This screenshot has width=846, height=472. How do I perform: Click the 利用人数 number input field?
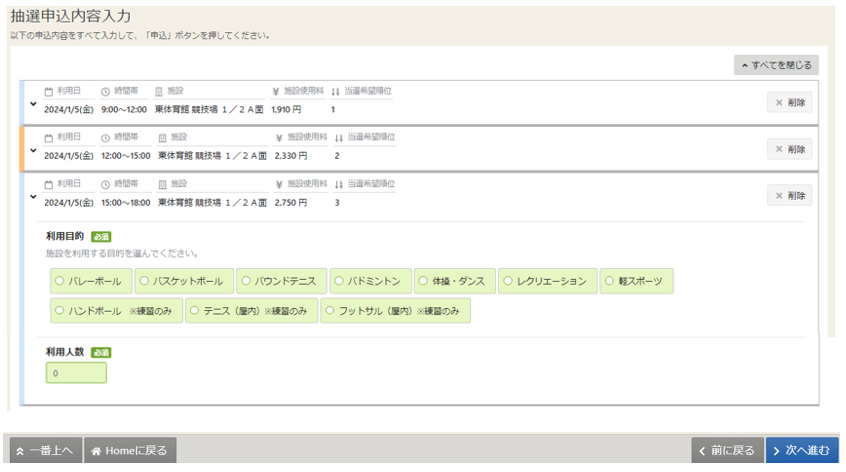point(76,373)
